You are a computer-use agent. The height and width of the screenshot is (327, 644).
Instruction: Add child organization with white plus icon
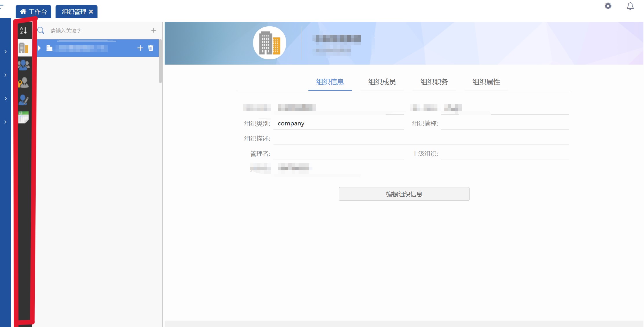(140, 48)
